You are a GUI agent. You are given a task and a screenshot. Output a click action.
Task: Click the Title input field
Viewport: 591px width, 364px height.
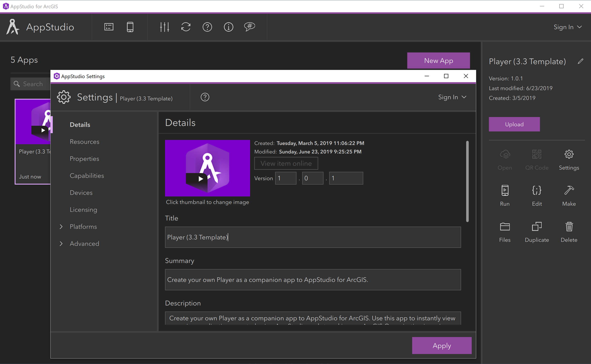tap(312, 237)
